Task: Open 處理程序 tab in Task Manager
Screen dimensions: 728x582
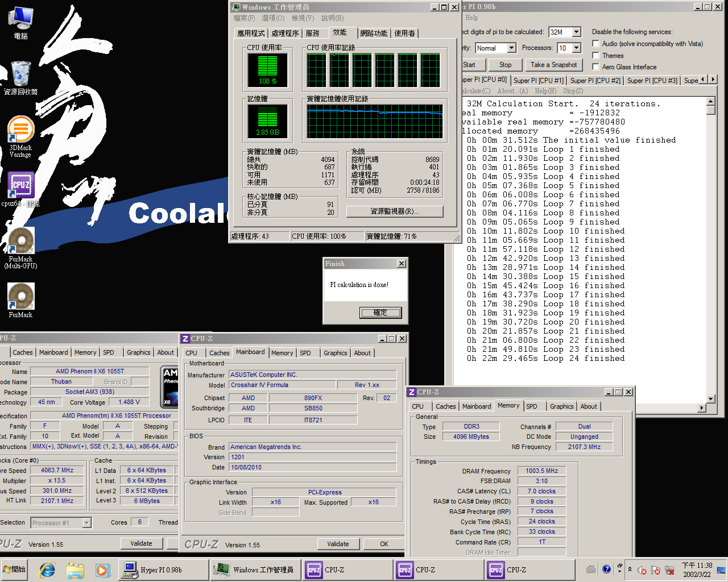Action: [x=285, y=34]
